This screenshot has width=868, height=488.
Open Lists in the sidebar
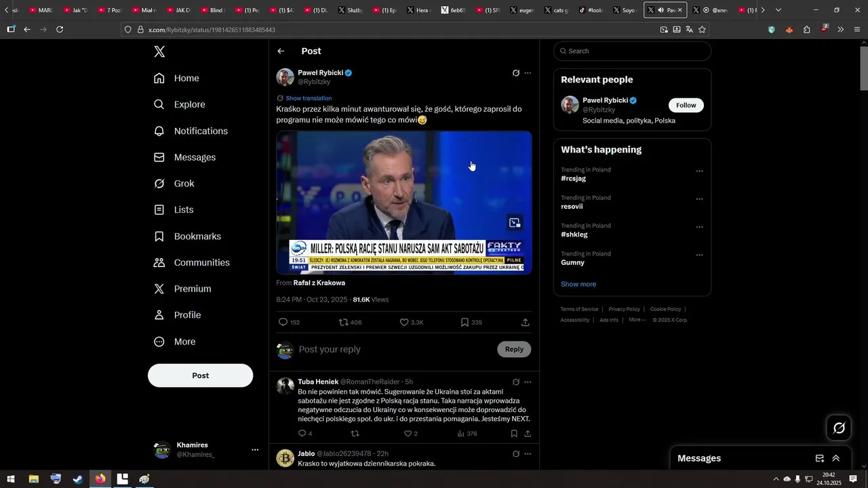[174, 210]
